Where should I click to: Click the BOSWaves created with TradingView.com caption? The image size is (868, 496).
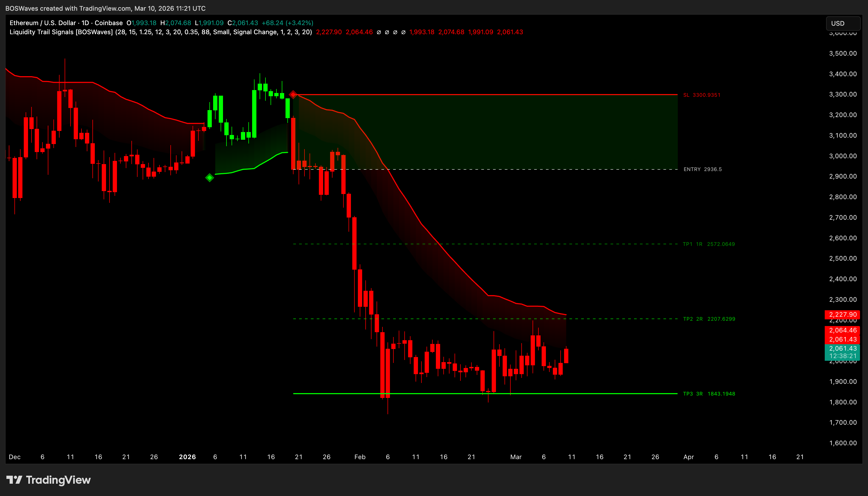(x=105, y=8)
